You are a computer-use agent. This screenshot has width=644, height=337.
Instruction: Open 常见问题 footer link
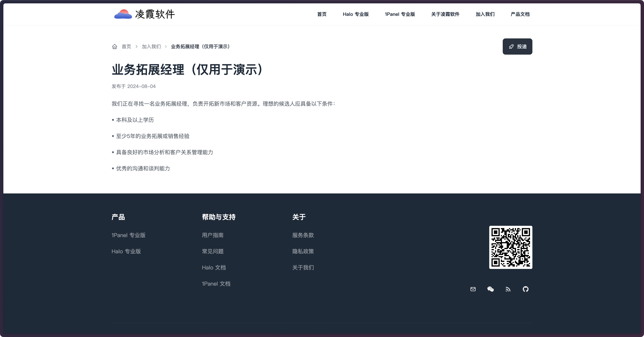click(x=212, y=251)
